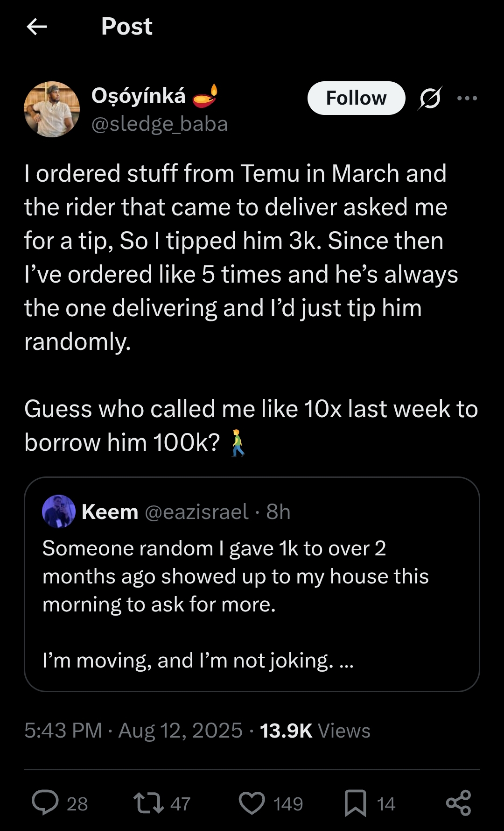Open the 149 likes count
This screenshot has width=504, height=831.
point(288,804)
